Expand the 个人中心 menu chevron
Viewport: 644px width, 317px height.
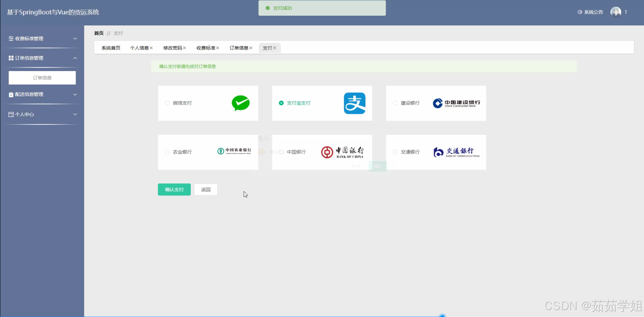(x=75, y=114)
